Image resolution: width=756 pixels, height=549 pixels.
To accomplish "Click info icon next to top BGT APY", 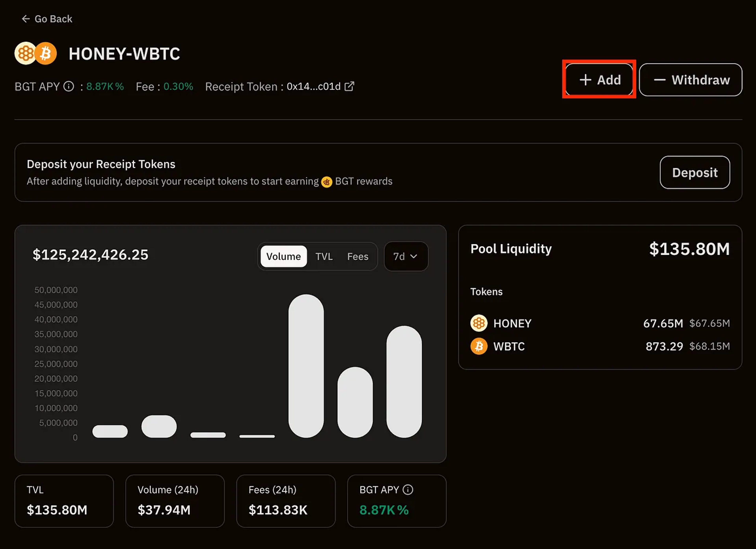I will pos(69,87).
